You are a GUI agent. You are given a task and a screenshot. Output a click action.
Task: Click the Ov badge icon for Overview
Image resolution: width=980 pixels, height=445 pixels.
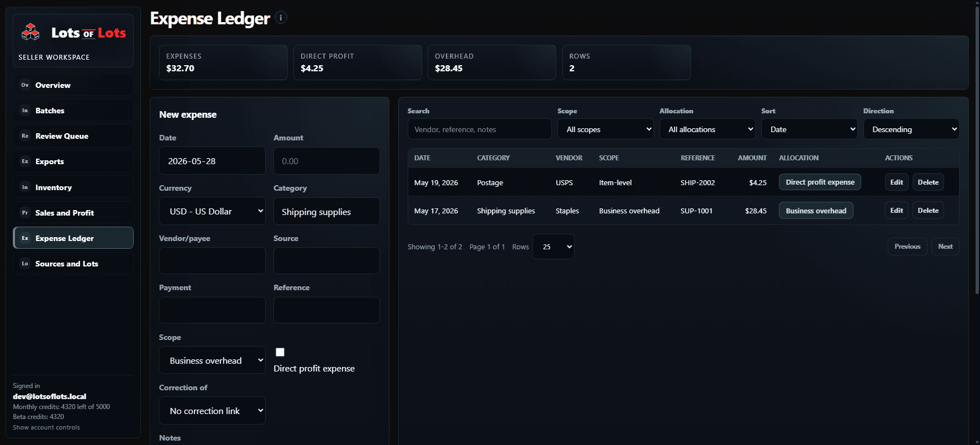pos(25,85)
